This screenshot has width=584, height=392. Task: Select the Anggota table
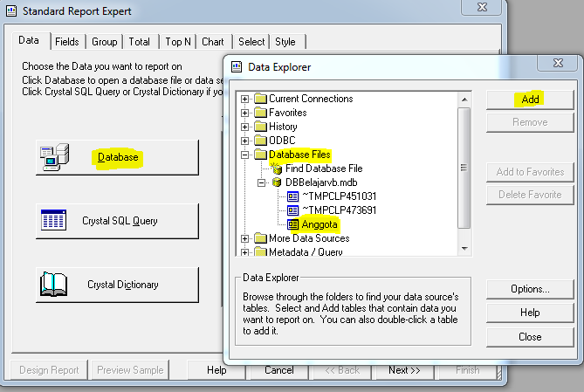pyautogui.click(x=319, y=224)
